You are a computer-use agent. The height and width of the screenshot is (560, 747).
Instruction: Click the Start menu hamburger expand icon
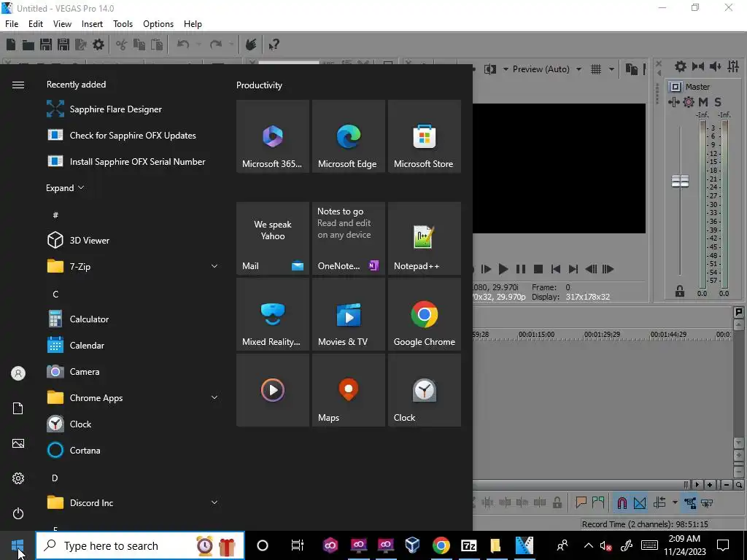click(18, 85)
